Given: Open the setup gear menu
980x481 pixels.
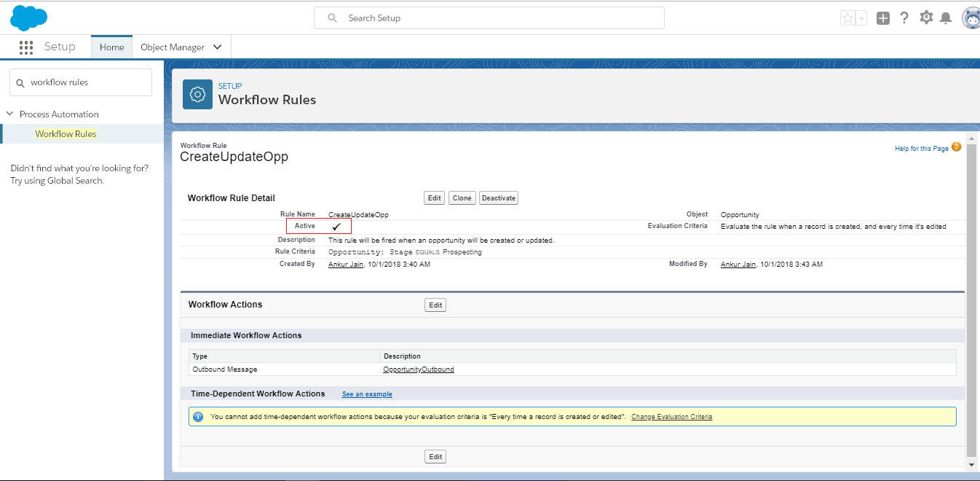Looking at the screenshot, I should pyautogui.click(x=926, y=17).
